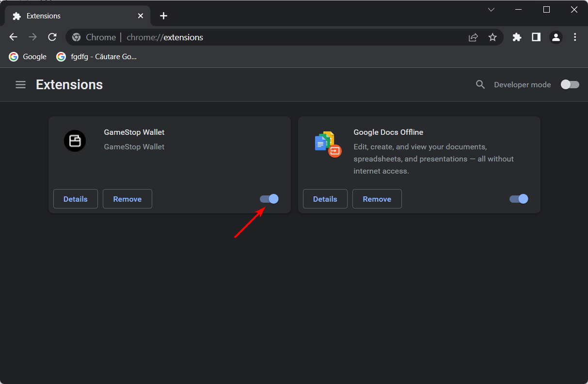Viewport: 588px width, 384px height.
Task: Disable the GameStop Wallet extension
Action: point(269,199)
